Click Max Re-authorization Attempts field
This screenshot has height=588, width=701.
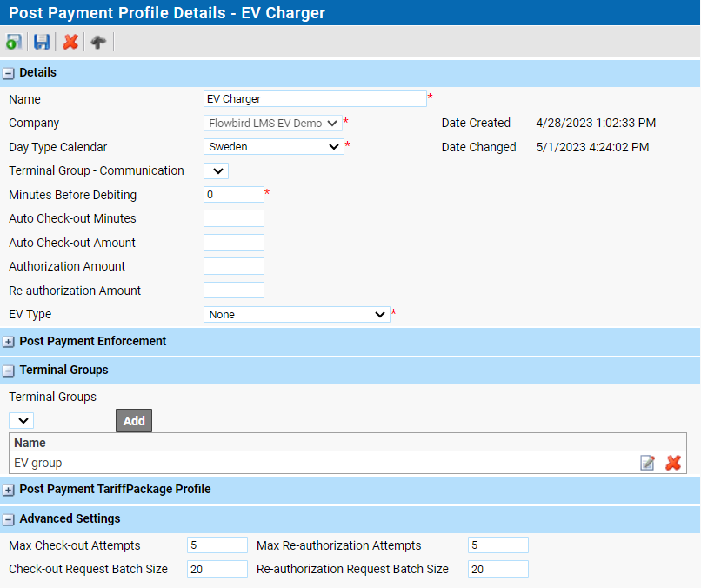498,545
